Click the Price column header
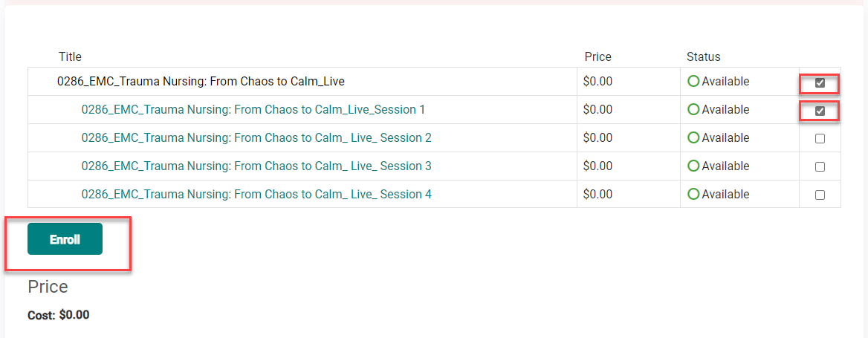This screenshot has width=868, height=338. [x=597, y=57]
